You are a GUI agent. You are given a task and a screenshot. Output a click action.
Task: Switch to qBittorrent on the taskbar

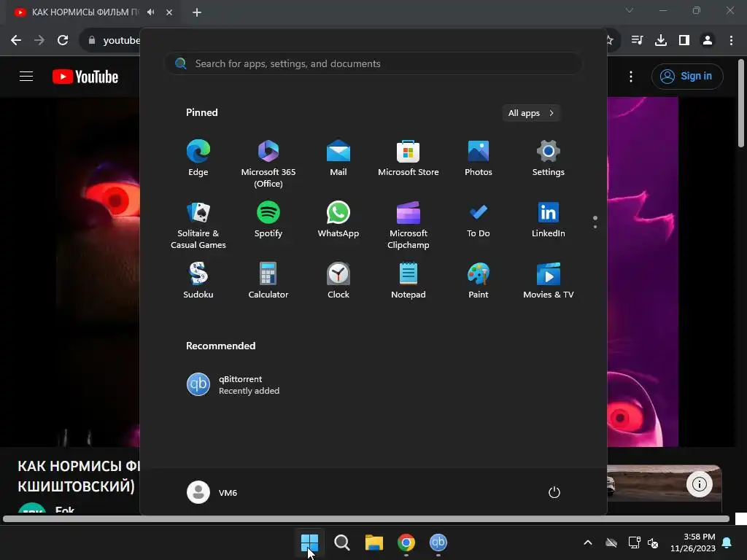[438, 542]
